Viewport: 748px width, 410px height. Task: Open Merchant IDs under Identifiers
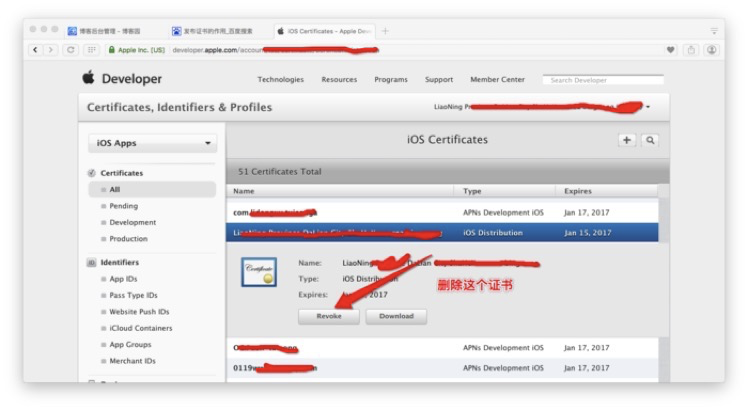(x=132, y=361)
